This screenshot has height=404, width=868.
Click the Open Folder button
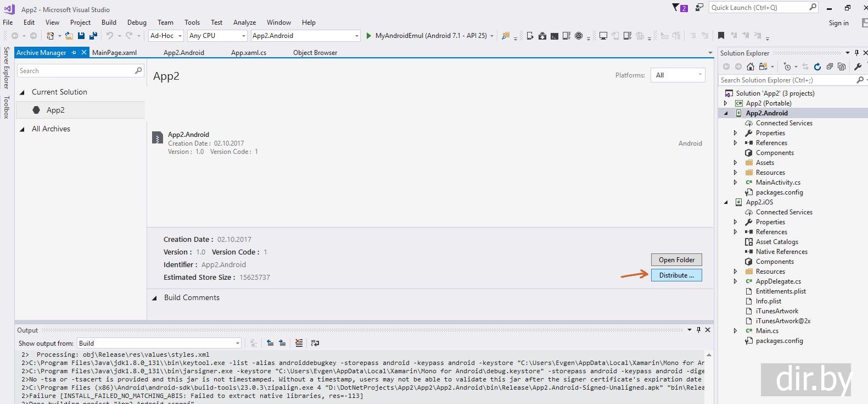pos(676,260)
